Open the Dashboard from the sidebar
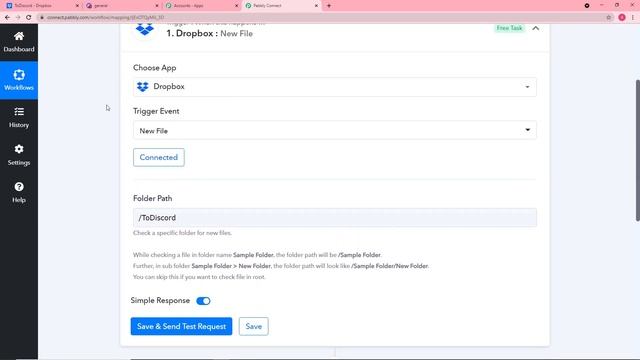Screen dimensions: 640x360 (19, 42)
